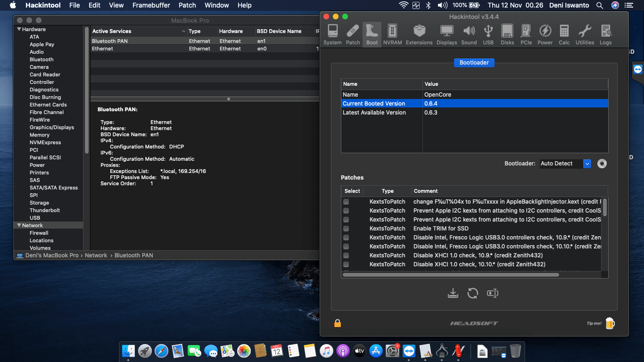Tick checkbox for Disable XHCI 1.0 check, 10.9.*

(346, 255)
